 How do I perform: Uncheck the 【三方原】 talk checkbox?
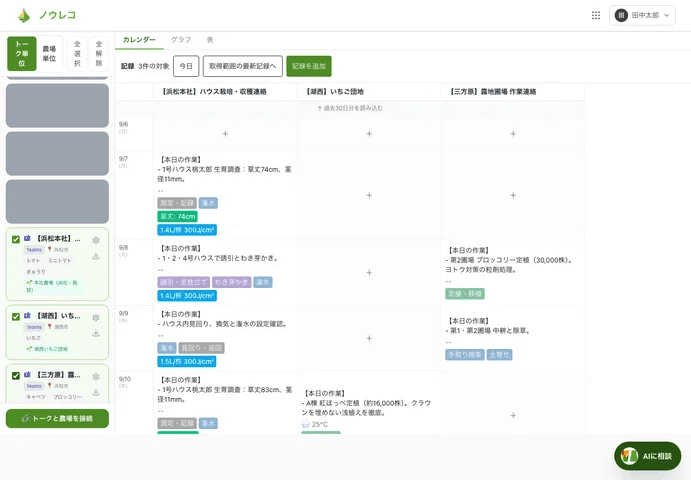point(16,376)
